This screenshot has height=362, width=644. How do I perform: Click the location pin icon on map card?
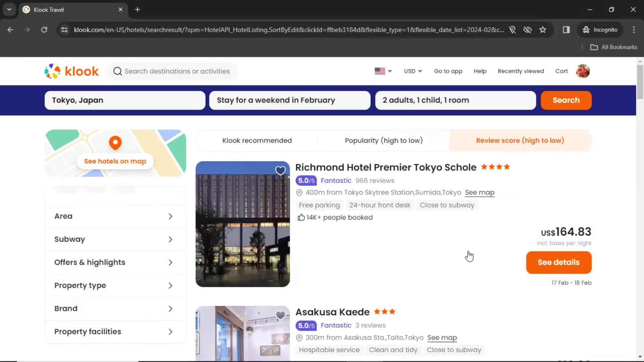coord(115,143)
